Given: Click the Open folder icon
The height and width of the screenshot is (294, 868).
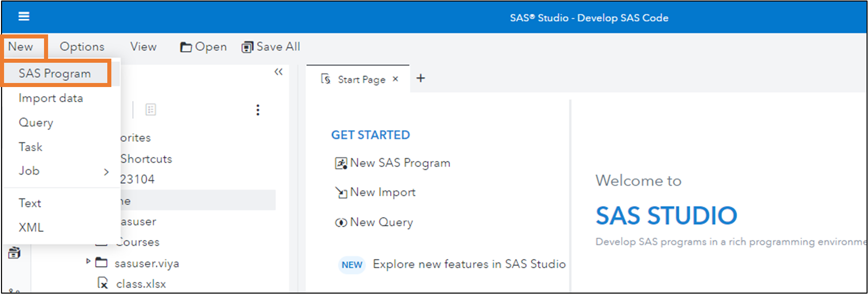Looking at the screenshot, I should click(x=186, y=47).
